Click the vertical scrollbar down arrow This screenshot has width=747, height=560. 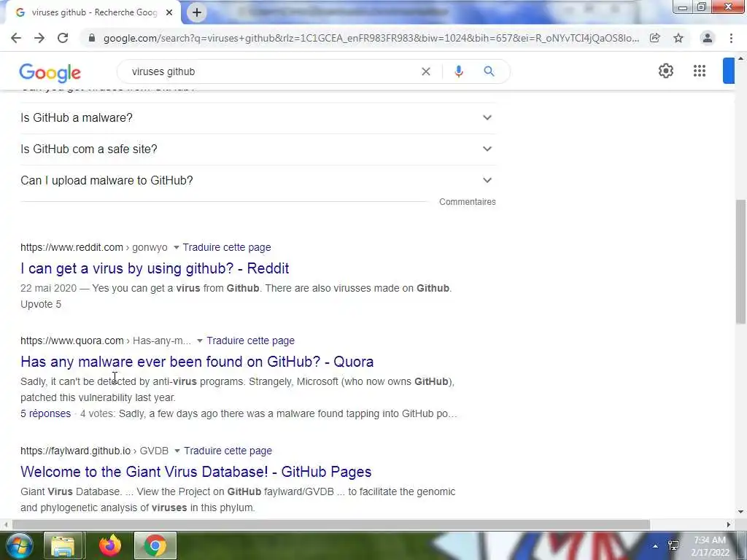tap(741, 513)
